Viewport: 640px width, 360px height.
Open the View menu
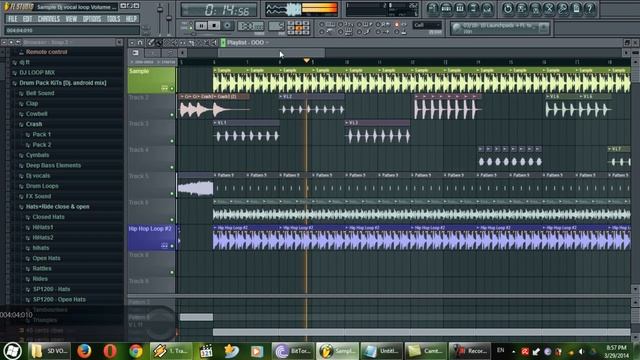(71, 19)
